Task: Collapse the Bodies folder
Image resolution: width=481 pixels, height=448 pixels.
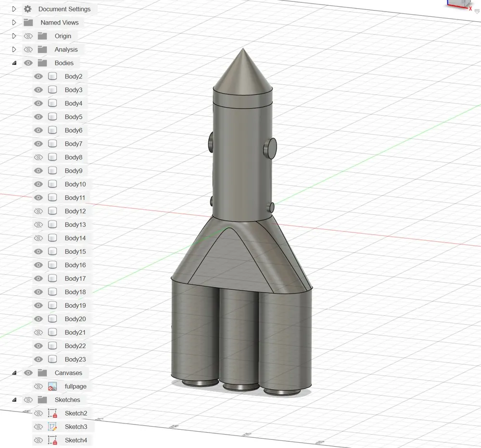Action: click(x=14, y=62)
